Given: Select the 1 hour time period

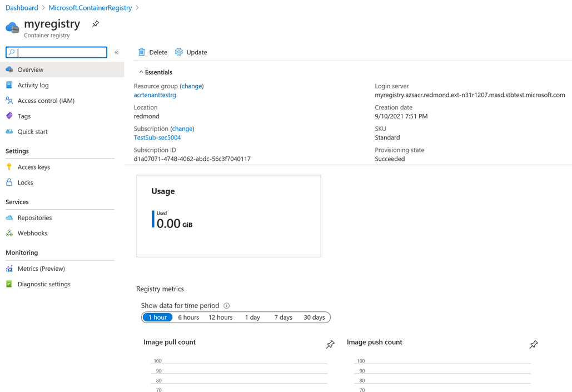Looking at the screenshot, I should pos(158,317).
